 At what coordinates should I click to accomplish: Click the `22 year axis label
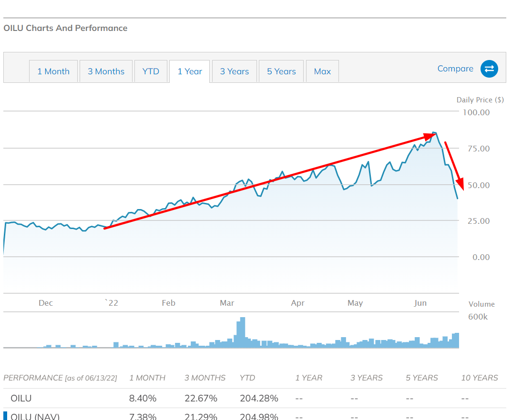click(x=112, y=303)
